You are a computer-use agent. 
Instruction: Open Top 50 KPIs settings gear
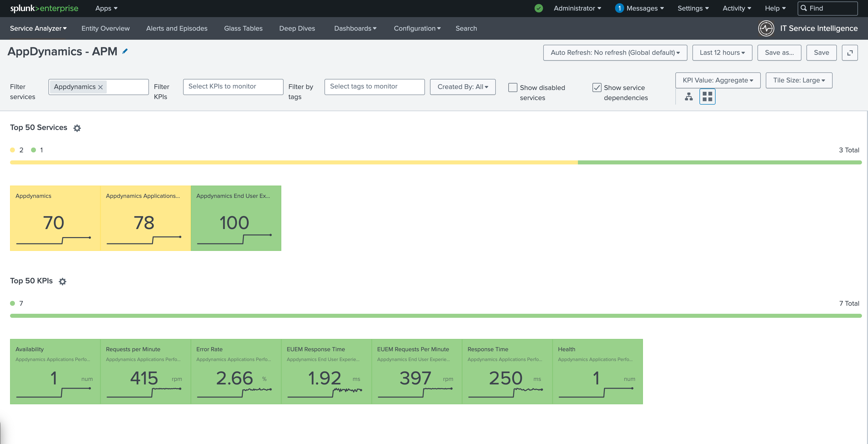(x=63, y=281)
